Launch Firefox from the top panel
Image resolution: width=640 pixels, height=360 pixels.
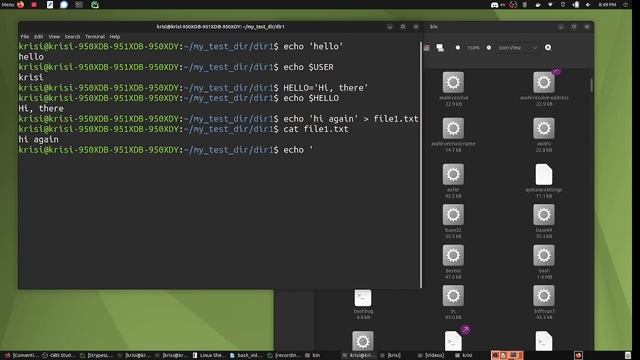pyautogui.click(x=20, y=4)
